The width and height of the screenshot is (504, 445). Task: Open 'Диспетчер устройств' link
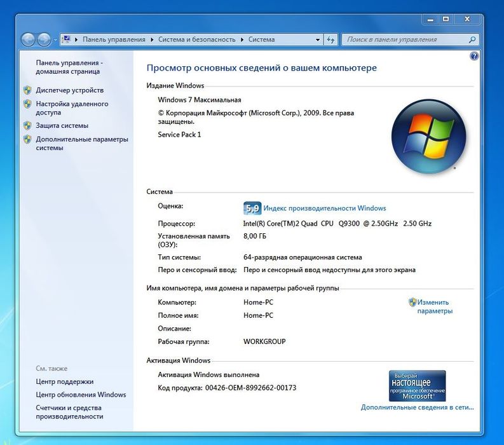click(70, 90)
